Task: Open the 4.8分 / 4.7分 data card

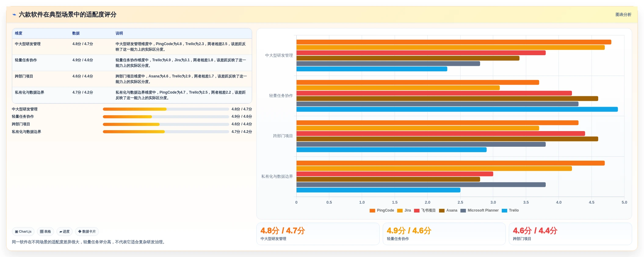Action: [318, 234]
